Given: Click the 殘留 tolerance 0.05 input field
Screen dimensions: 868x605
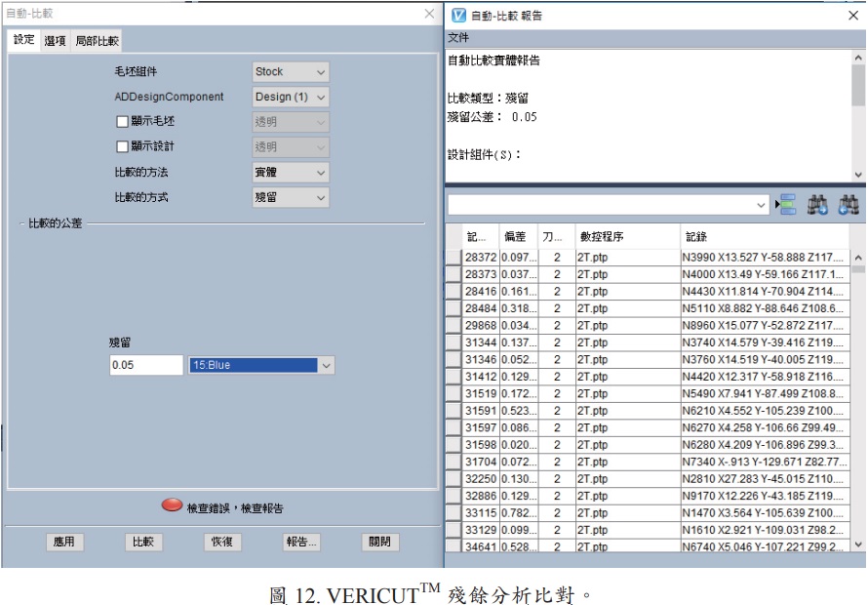Looking at the screenshot, I should (146, 365).
